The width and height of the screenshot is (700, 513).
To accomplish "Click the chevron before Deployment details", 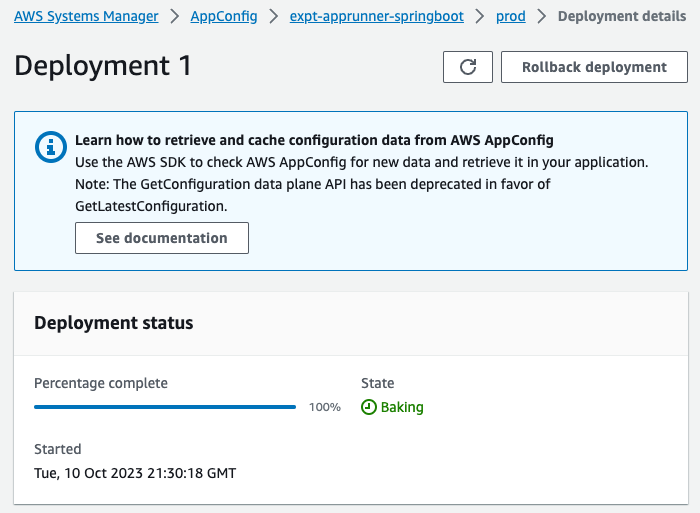I will click(x=542, y=17).
